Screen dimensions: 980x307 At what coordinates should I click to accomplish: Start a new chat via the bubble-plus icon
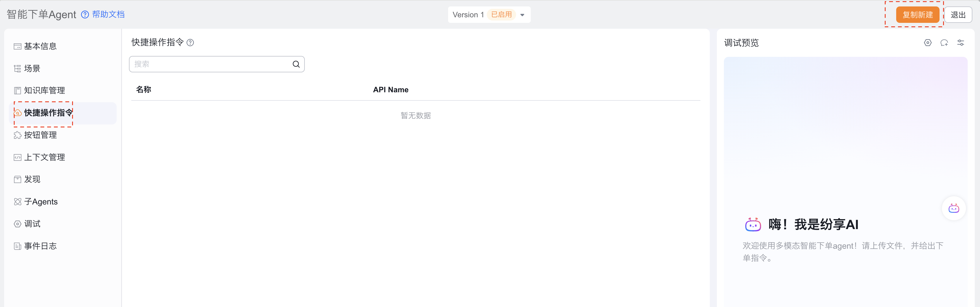944,42
